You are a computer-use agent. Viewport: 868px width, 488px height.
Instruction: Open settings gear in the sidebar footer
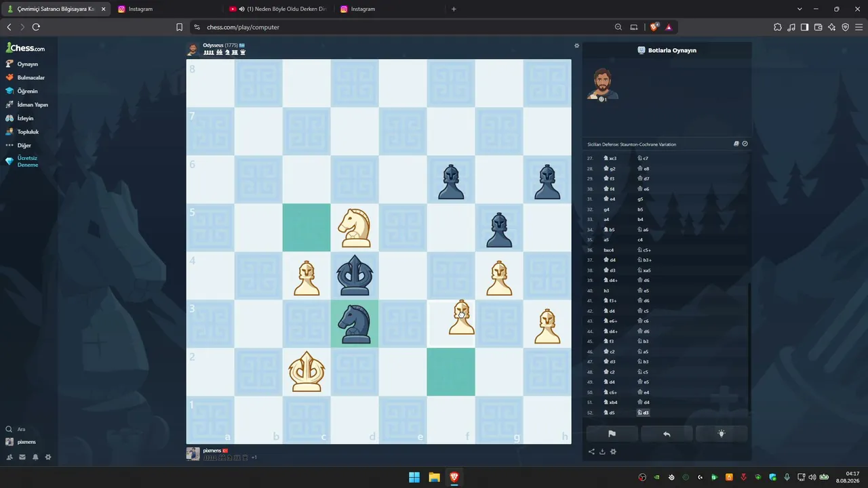[48, 457]
